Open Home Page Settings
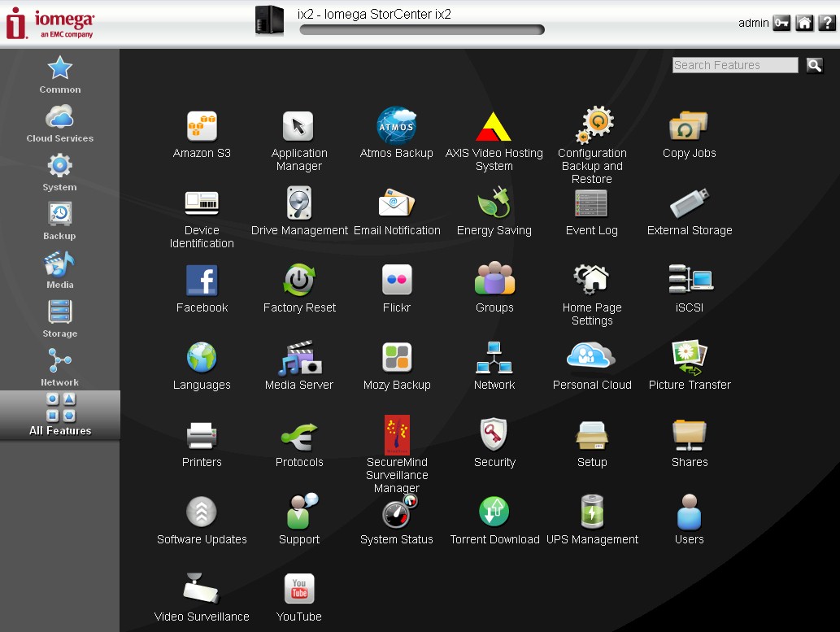The width and height of the screenshot is (840, 632). point(592,294)
